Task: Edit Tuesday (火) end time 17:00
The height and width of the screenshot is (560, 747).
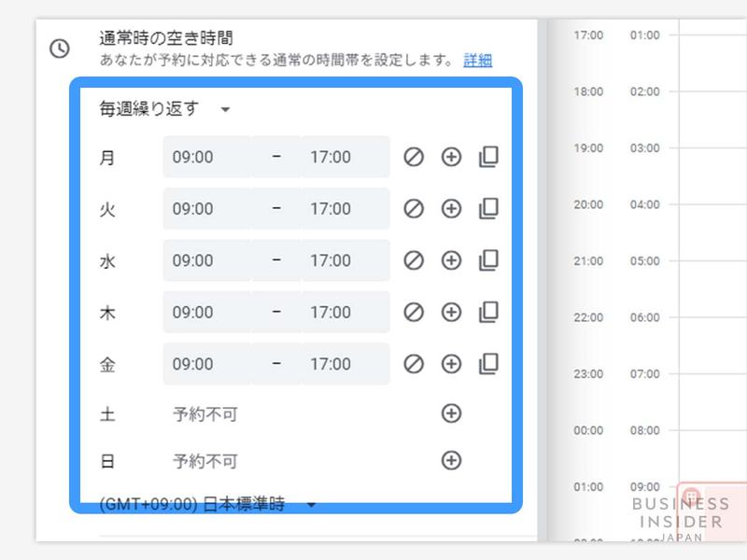Action: pyautogui.click(x=345, y=208)
